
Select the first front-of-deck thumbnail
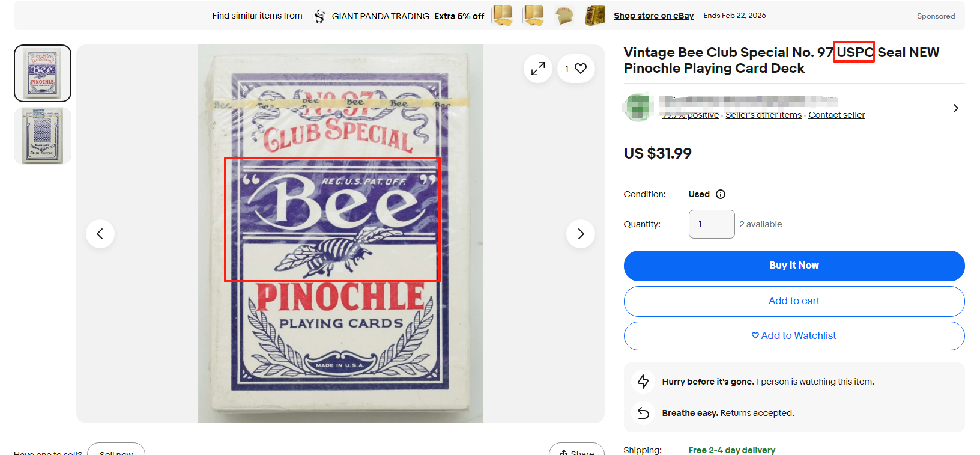[x=43, y=73]
